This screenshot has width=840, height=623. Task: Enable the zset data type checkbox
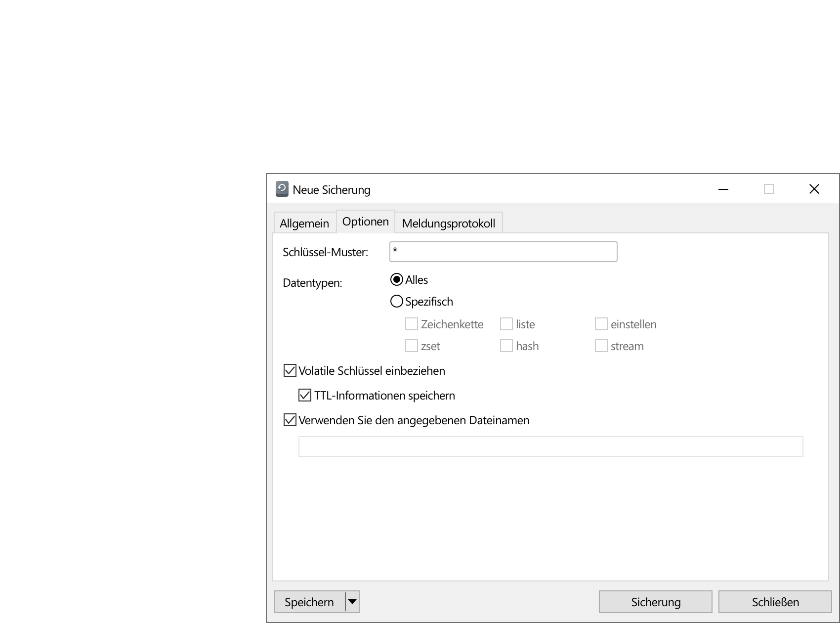point(412,346)
